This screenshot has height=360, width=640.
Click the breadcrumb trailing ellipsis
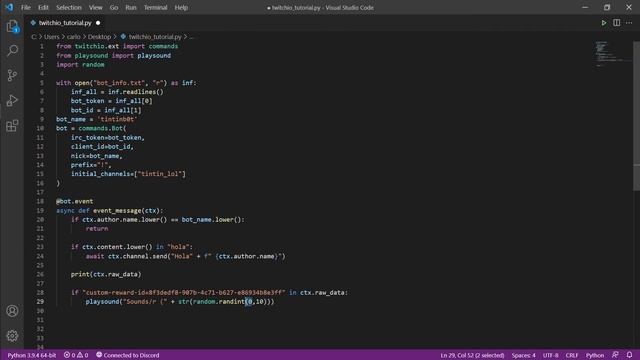coord(191,37)
